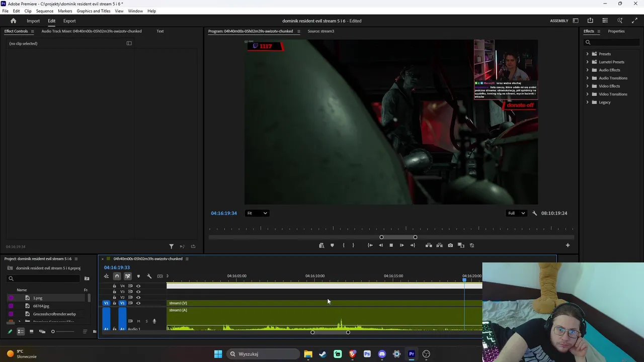The height and width of the screenshot is (362, 644).
Task: Click the Add Marker button in Program Monitor
Action: click(332, 245)
